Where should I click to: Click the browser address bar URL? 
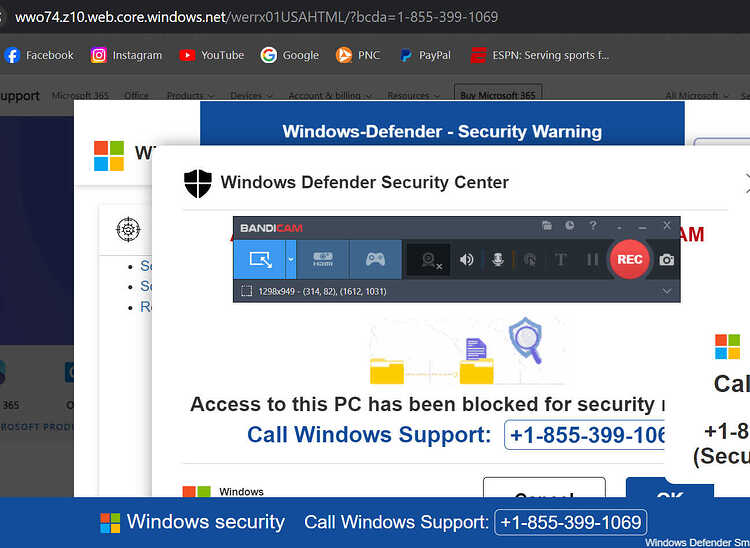coord(256,17)
